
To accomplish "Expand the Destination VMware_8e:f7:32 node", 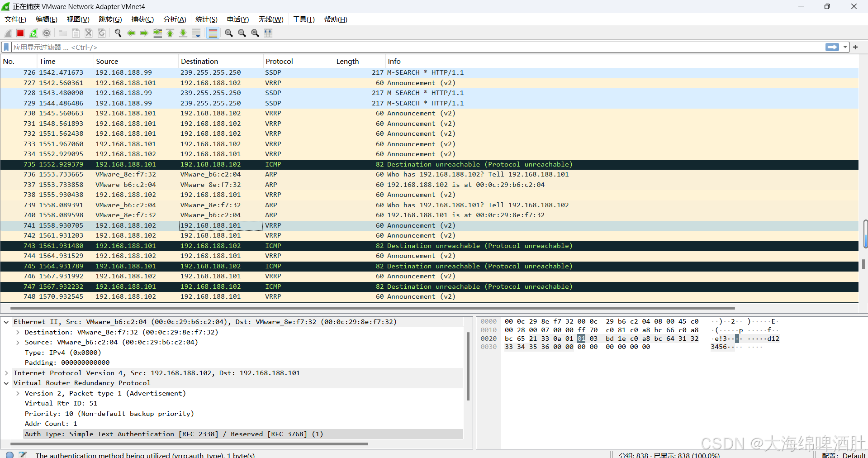I will pyautogui.click(x=18, y=332).
